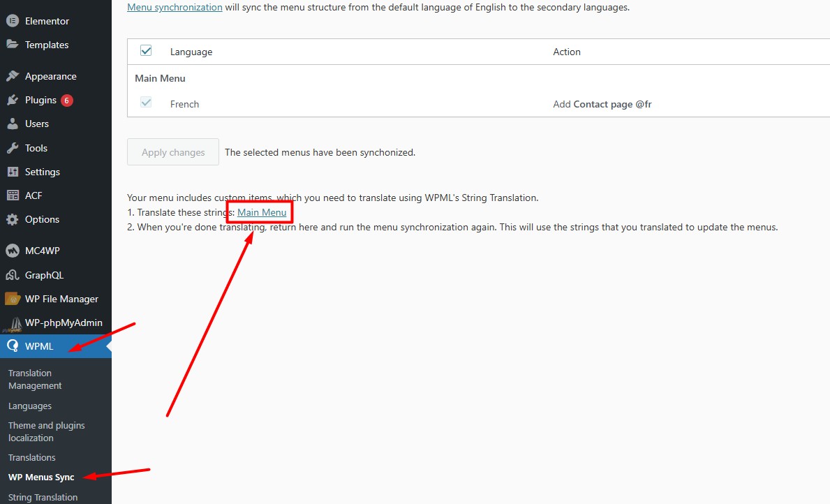Open Translation Management submenu

(x=35, y=380)
